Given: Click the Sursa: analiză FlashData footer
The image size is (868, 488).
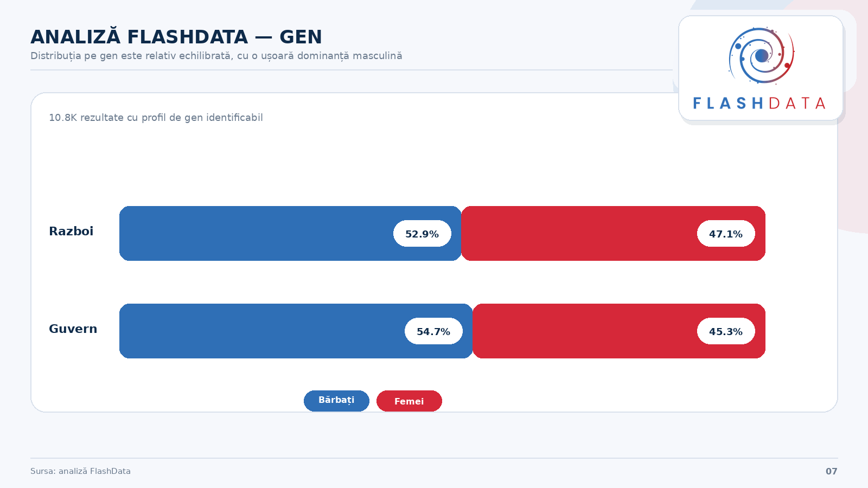Looking at the screenshot, I should pyautogui.click(x=80, y=471).
